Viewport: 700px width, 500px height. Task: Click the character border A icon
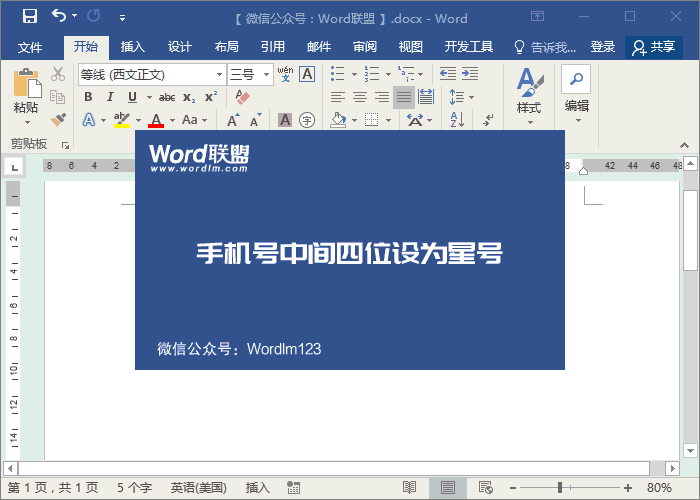(x=307, y=74)
